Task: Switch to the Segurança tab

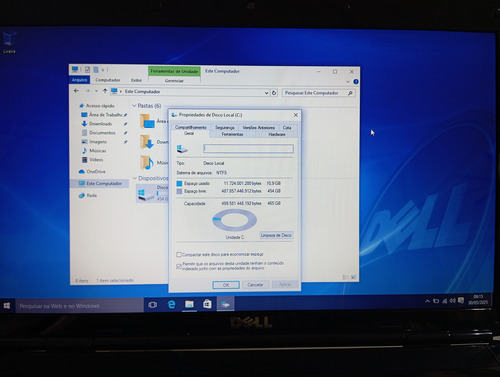Action: 225,128
